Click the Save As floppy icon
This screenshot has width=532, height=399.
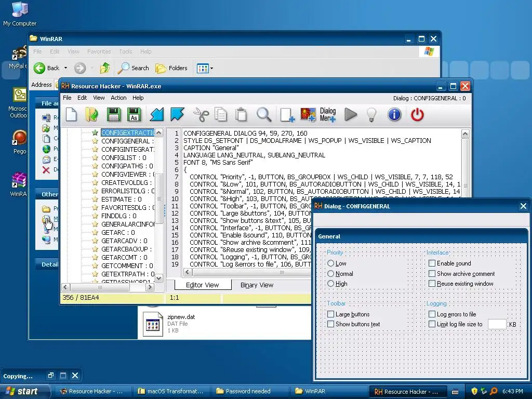pyautogui.click(x=134, y=114)
